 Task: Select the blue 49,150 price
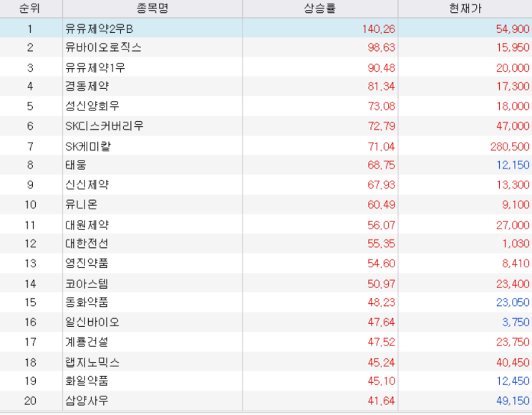[x=513, y=401]
